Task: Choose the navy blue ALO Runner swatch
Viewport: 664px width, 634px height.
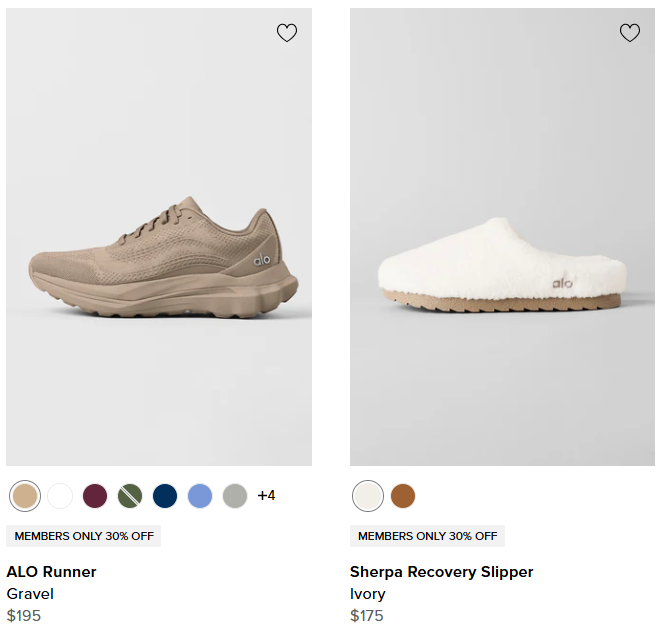Action: 165,495
